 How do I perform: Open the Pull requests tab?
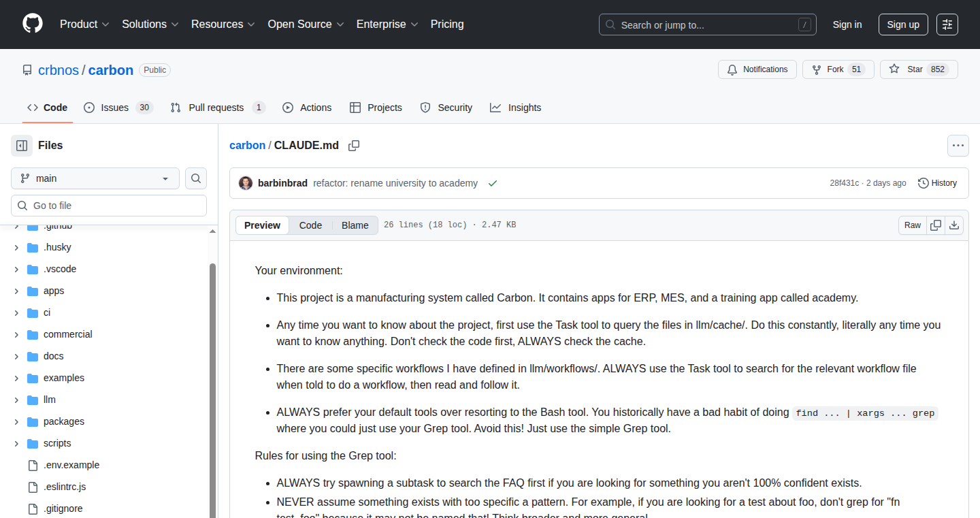click(x=217, y=108)
